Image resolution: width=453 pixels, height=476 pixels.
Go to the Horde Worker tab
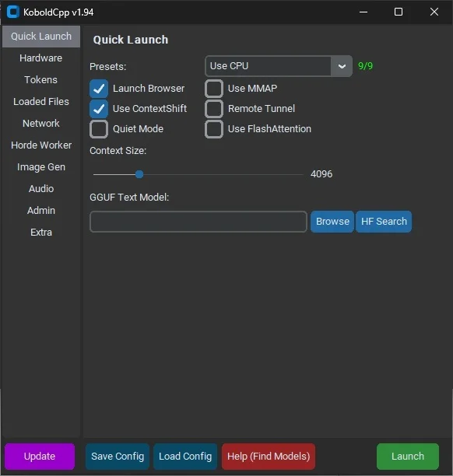point(41,145)
